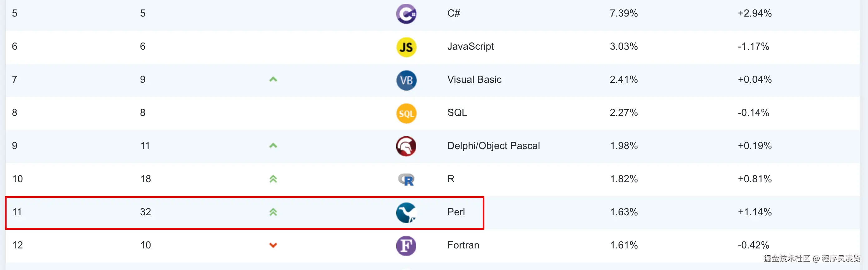
Task: Click the Visual Basic VB logo
Action: (406, 80)
